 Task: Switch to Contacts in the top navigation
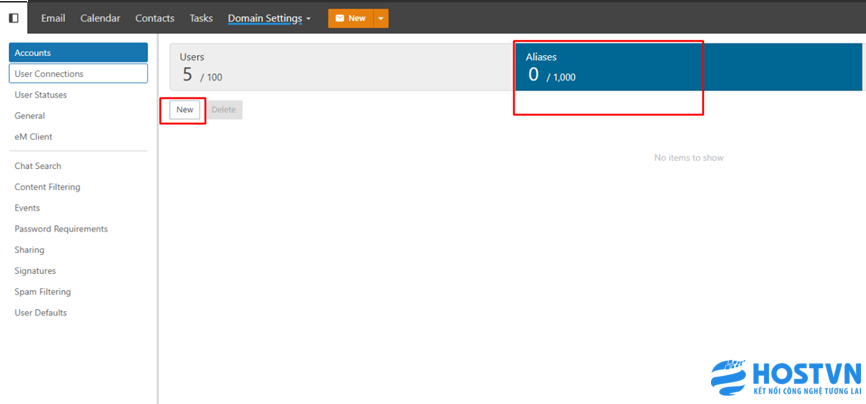click(x=154, y=18)
